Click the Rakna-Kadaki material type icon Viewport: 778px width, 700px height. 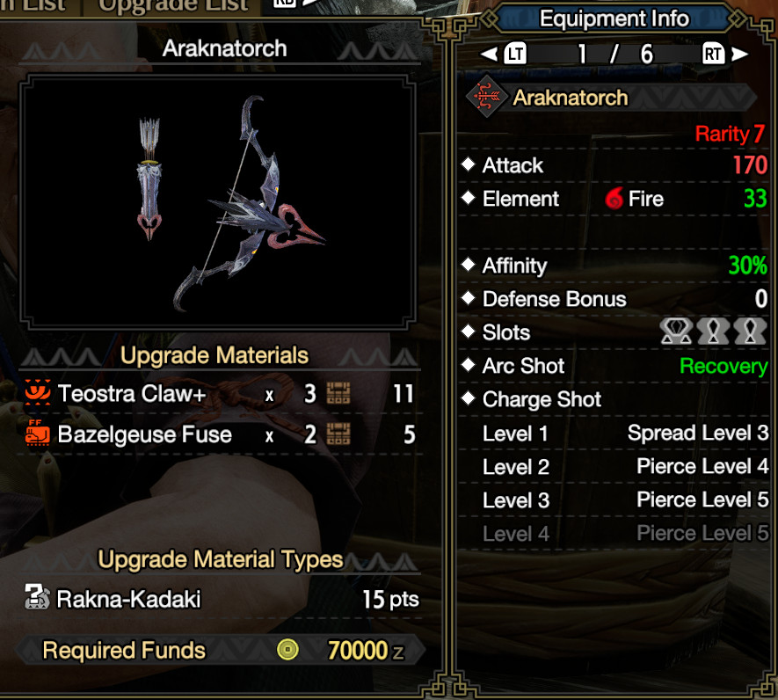37,597
